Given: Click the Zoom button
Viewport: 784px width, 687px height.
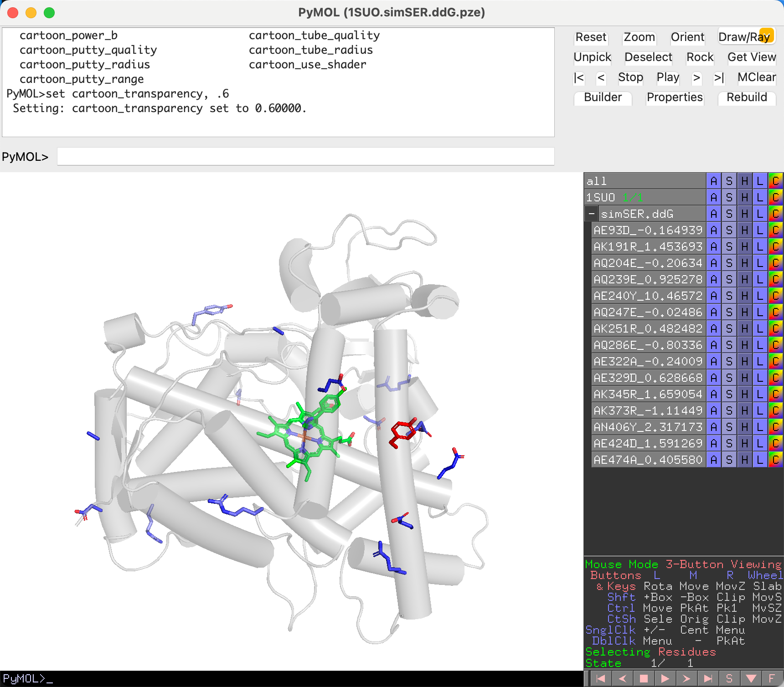Looking at the screenshot, I should 639,37.
